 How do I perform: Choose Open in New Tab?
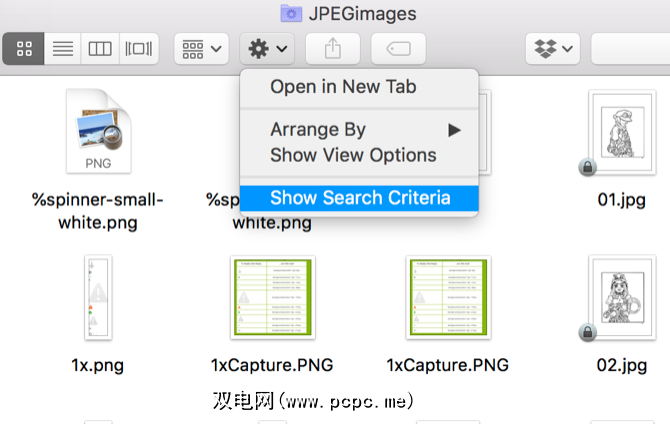343,87
